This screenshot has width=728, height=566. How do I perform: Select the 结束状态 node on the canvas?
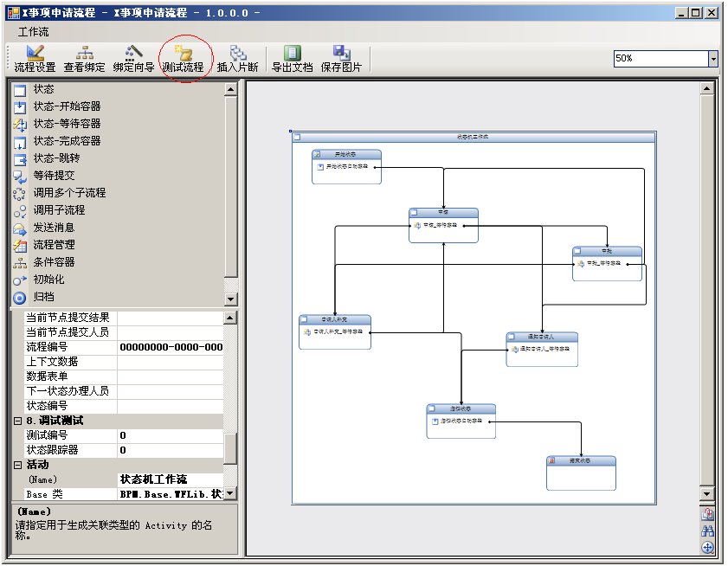tap(581, 461)
